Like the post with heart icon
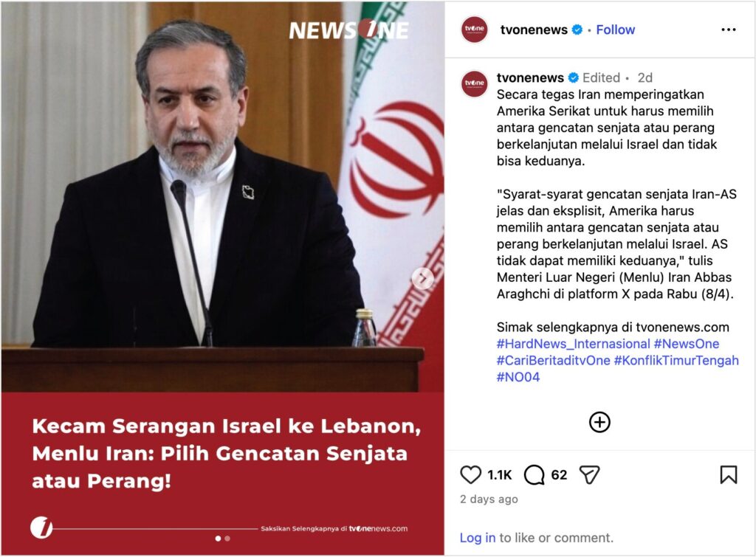This screenshot has width=756, height=557. (x=470, y=475)
